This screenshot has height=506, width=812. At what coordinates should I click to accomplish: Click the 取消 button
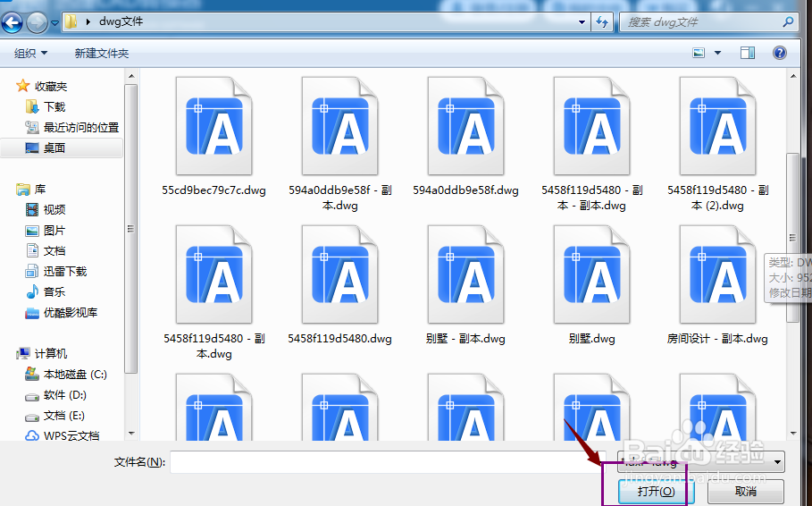pos(745,491)
